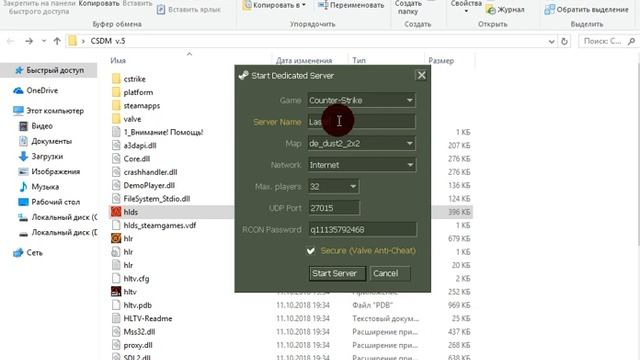Image resolution: width=640 pixels, height=360 pixels.
Task: Click Журнал ribbon button
Action: (505, 9)
